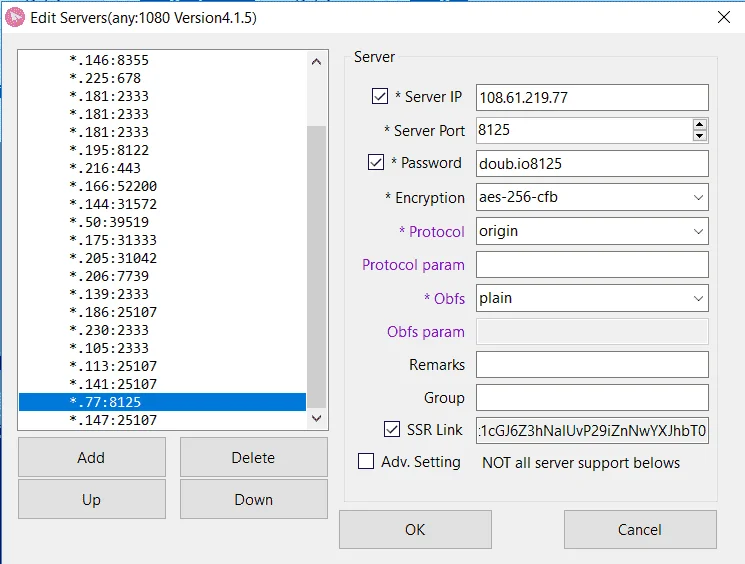Select server *.147:25107

click(162, 420)
